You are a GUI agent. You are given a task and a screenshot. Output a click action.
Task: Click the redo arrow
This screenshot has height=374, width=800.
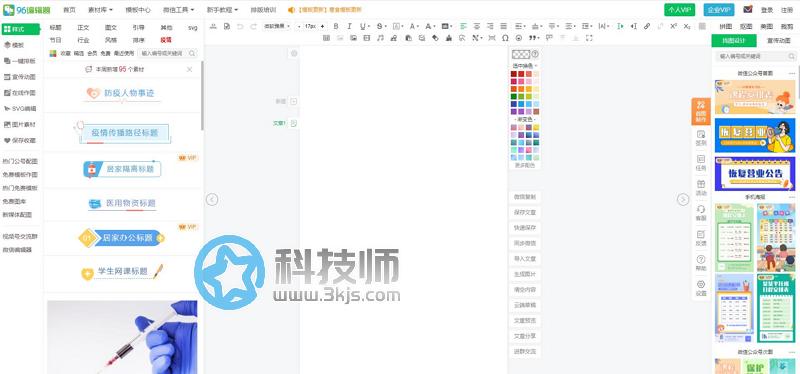[254, 26]
